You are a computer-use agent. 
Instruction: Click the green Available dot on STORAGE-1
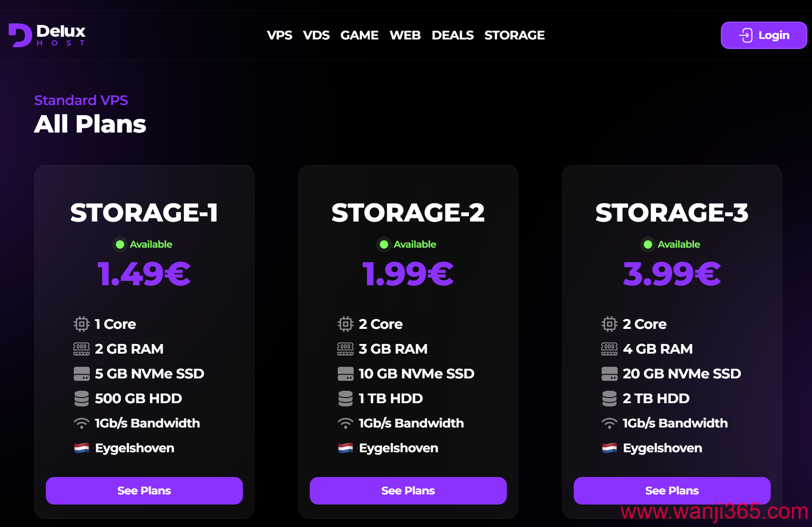(120, 244)
